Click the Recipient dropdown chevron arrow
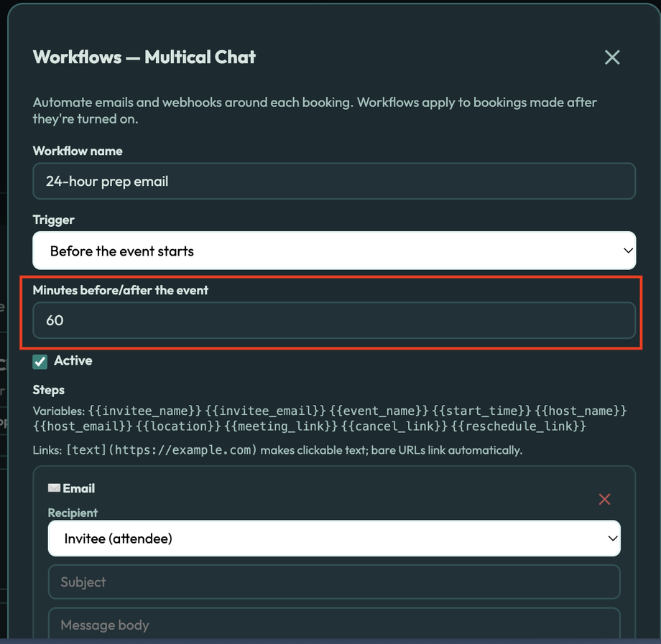This screenshot has height=644, width=661. (613, 538)
